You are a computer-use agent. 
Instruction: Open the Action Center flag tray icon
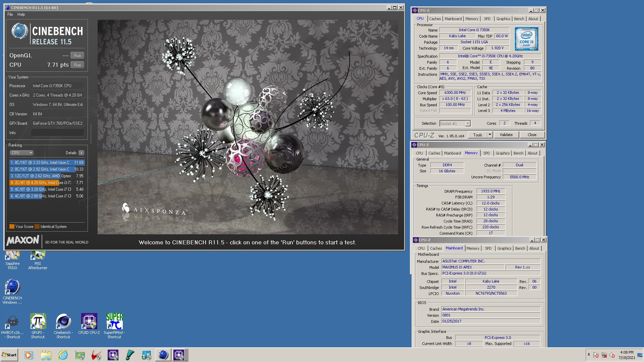596,355
